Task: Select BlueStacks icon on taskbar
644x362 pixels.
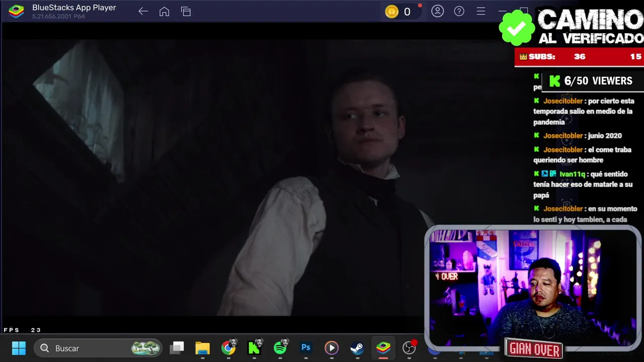Action: click(383, 348)
